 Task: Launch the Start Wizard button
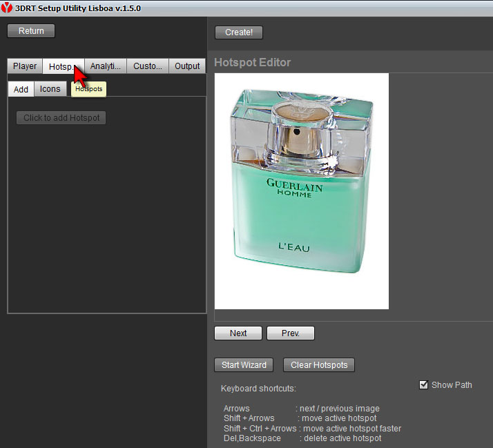click(244, 364)
